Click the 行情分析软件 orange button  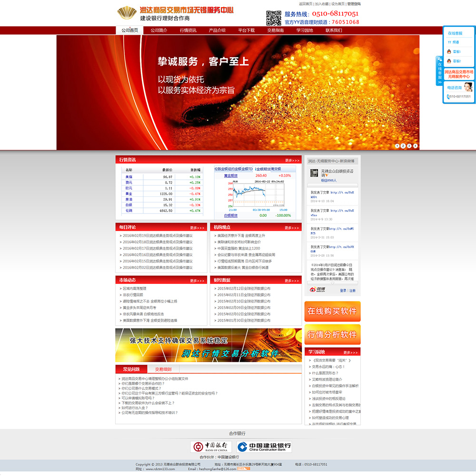pos(333,335)
